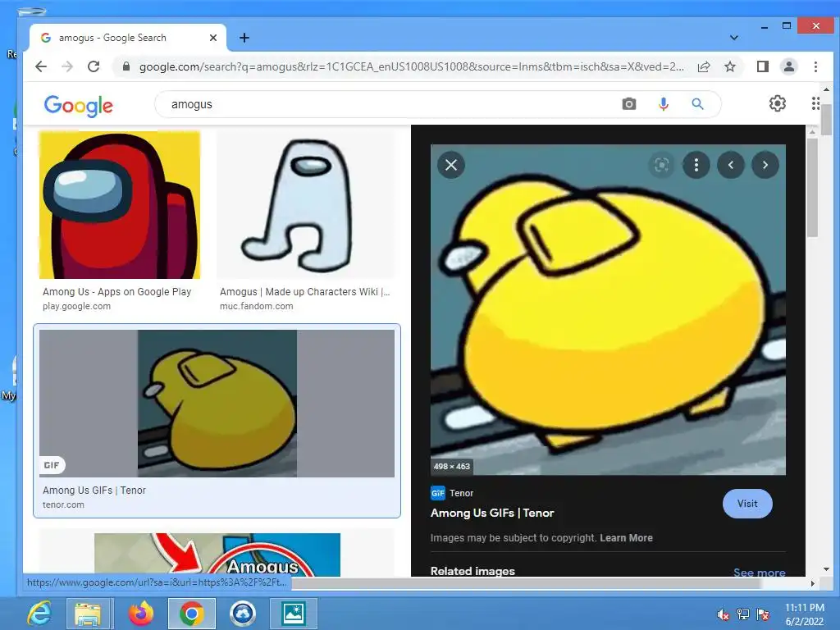Bookmark this page with the star icon
Viewport: 840px width, 630px height.
pos(729,67)
